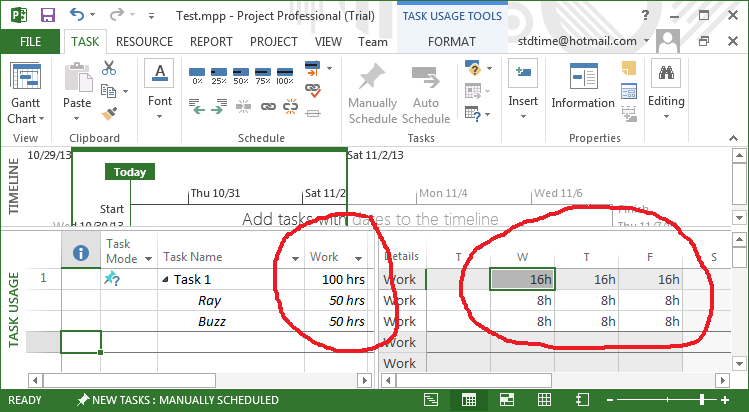Mark task as 25% complete
The height and width of the screenshot is (412, 749).
click(x=219, y=75)
